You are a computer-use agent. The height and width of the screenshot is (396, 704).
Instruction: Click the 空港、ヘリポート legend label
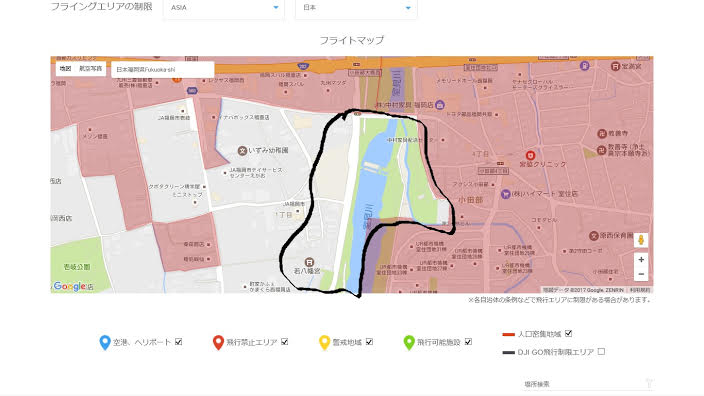click(141, 342)
